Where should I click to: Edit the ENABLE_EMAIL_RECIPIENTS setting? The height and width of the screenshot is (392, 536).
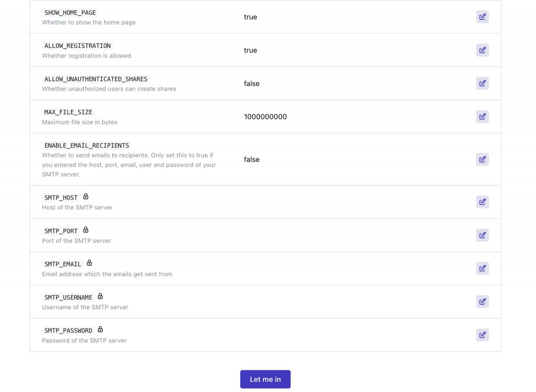coord(482,159)
